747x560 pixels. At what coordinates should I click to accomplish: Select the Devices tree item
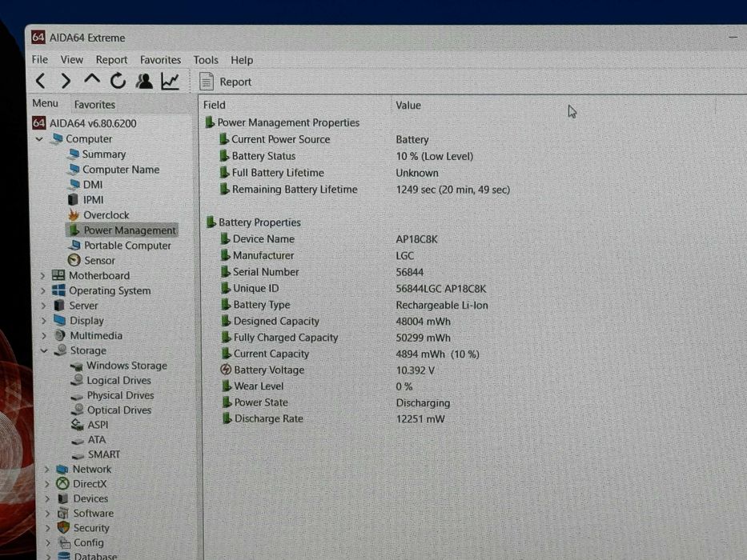(82, 498)
